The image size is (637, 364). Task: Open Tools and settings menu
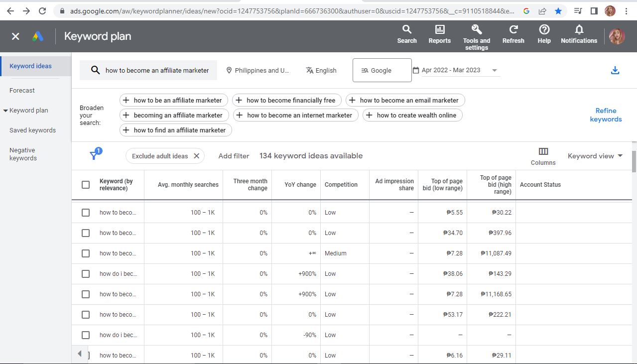click(476, 30)
